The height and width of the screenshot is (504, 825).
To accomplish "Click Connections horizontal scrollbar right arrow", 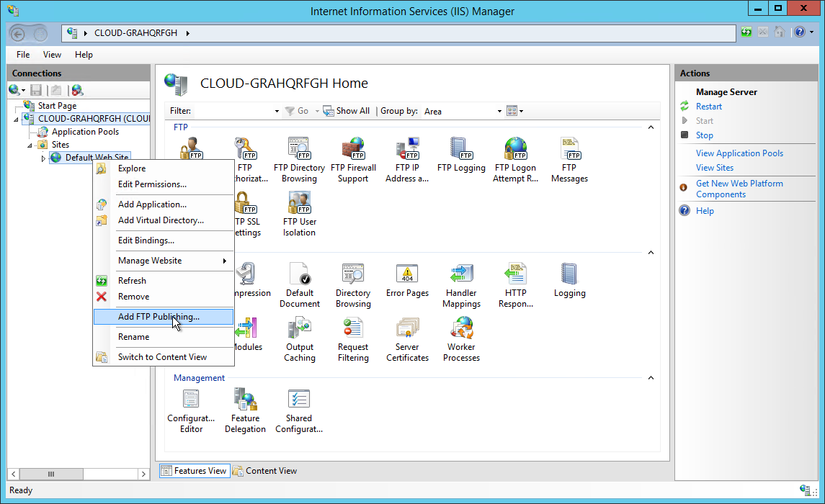I will tap(143, 474).
